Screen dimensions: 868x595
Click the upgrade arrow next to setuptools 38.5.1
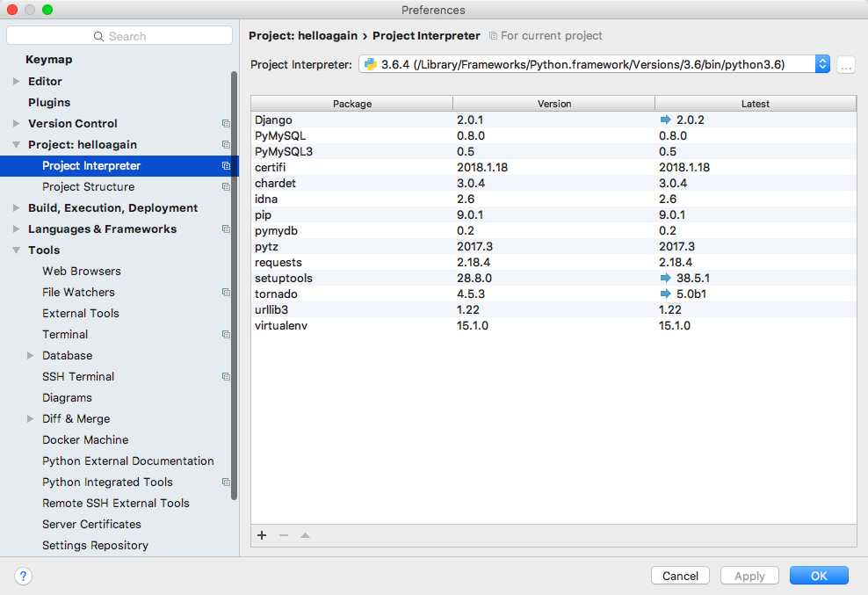665,278
